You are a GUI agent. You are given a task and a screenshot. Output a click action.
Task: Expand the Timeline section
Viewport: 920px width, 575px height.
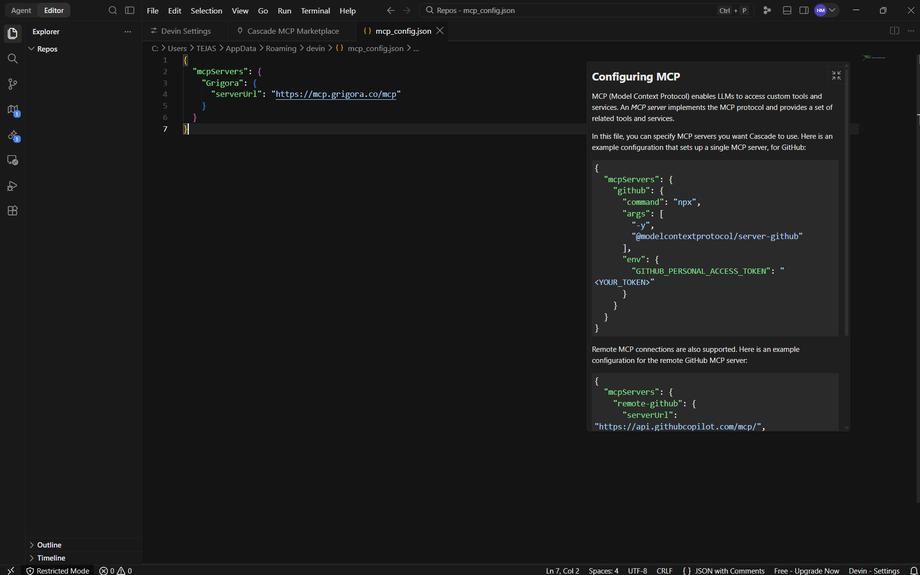pyautogui.click(x=85, y=558)
